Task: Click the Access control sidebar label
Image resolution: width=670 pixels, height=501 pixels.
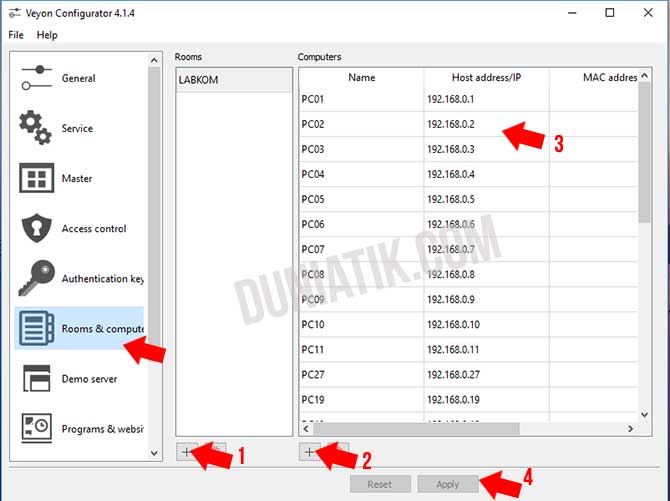Action: 94,228
